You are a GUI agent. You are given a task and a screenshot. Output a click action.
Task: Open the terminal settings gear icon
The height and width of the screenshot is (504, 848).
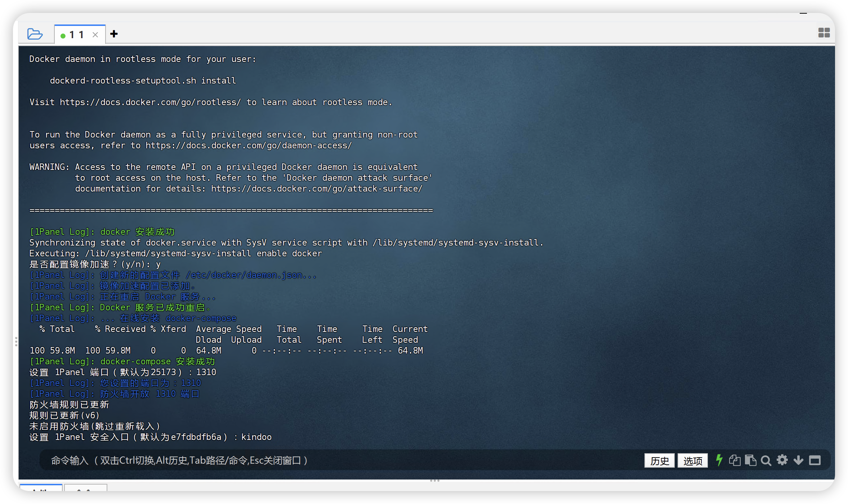click(782, 460)
